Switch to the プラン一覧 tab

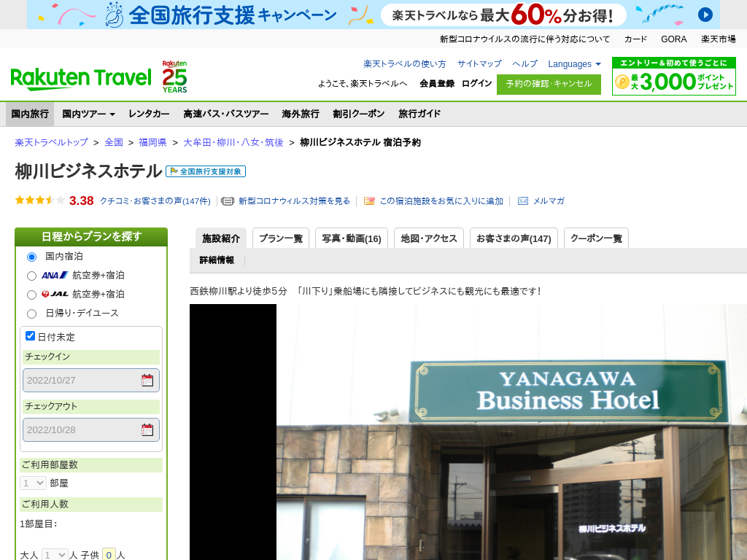tap(281, 238)
